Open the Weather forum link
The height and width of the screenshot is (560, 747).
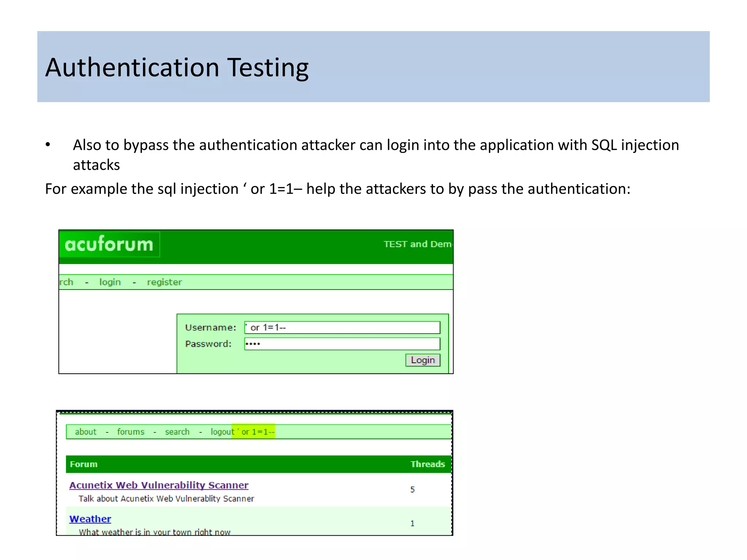point(90,519)
